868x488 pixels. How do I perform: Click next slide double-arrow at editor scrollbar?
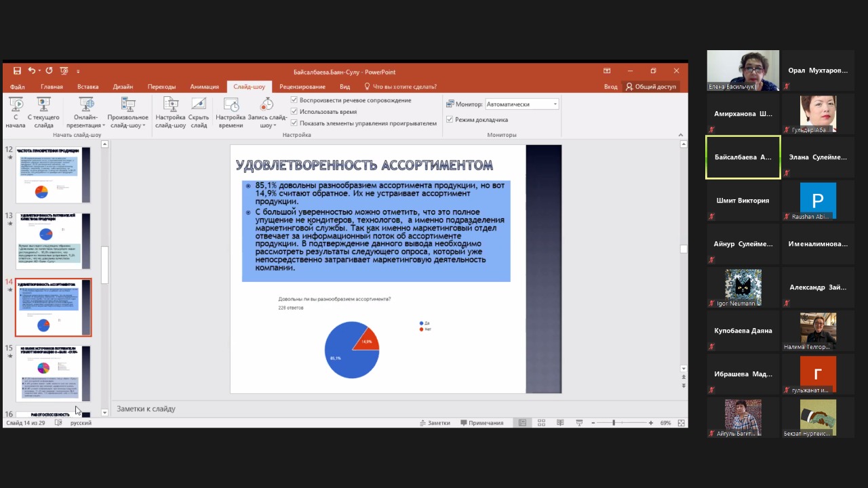683,386
